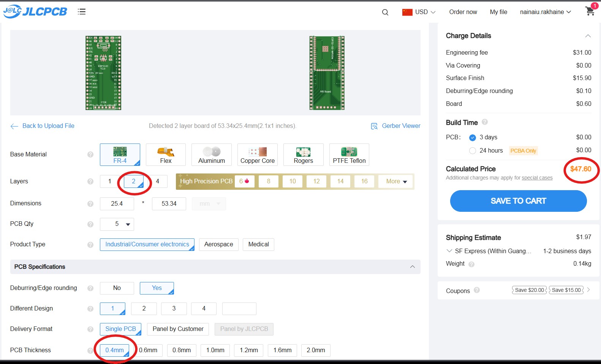Select Panel by Customer delivery format

(178, 329)
